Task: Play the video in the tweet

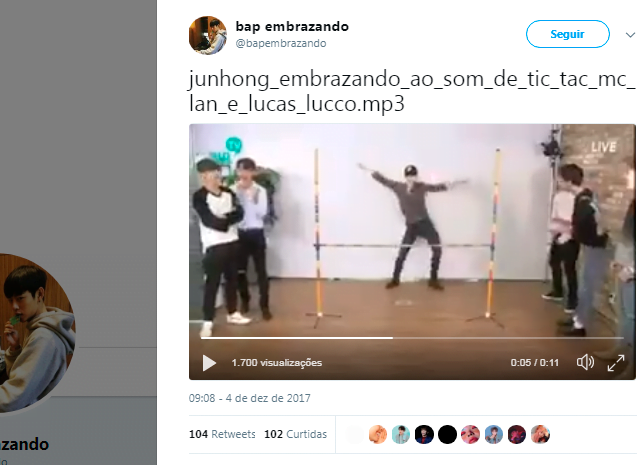Action: [x=209, y=363]
